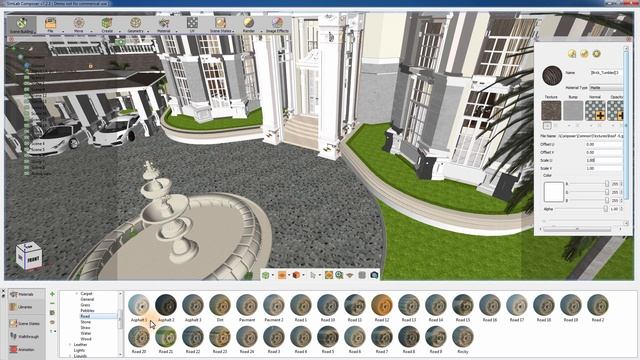Select Pebbles category in library tree
This screenshot has width=640, height=360.
pos(87,311)
